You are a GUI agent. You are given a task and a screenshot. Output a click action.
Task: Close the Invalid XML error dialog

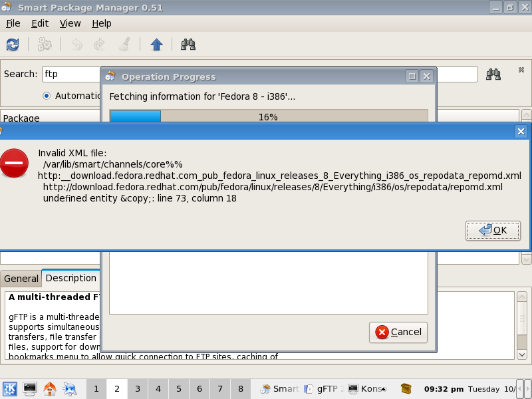521,131
